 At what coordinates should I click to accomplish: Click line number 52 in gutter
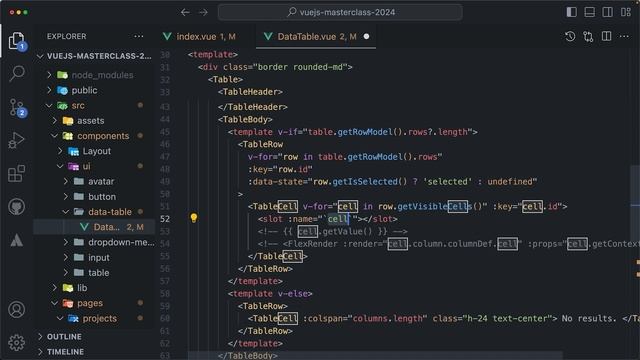[165, 219]
